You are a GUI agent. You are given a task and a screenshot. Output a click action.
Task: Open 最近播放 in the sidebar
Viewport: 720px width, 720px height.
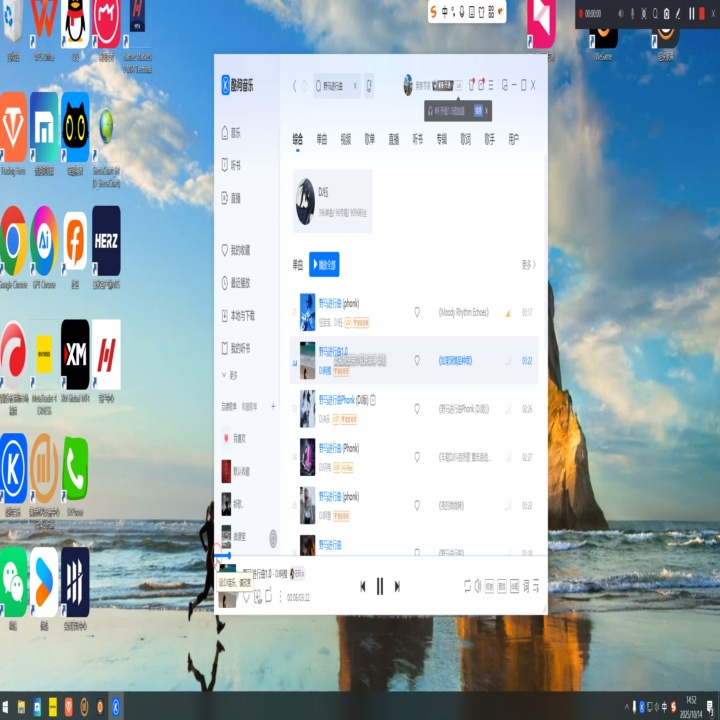tap(236, 283)
